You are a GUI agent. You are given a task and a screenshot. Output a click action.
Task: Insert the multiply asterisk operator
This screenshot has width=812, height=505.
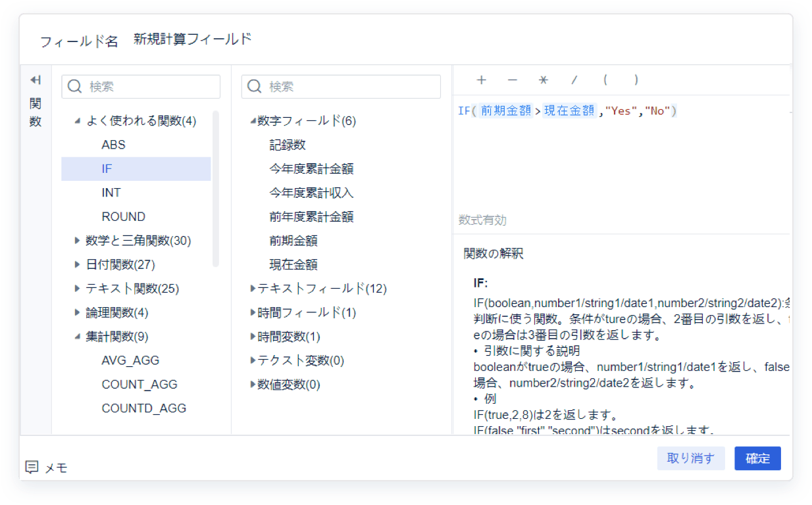tap(544, 80)
